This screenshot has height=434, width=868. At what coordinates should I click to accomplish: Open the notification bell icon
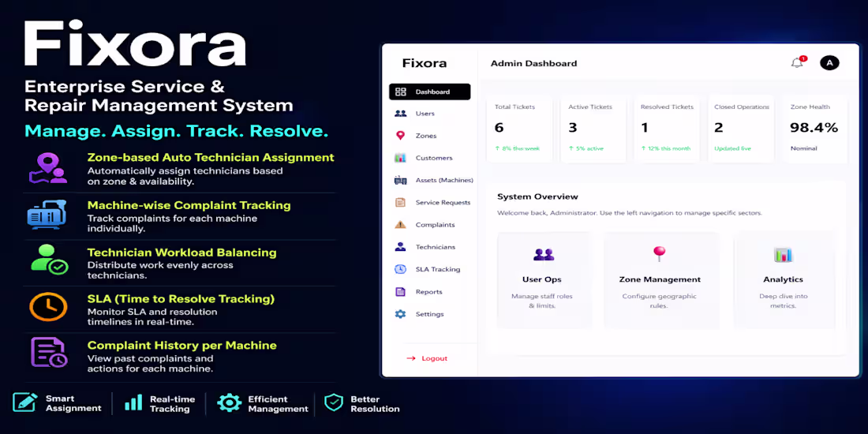click(x=797, y=62)
